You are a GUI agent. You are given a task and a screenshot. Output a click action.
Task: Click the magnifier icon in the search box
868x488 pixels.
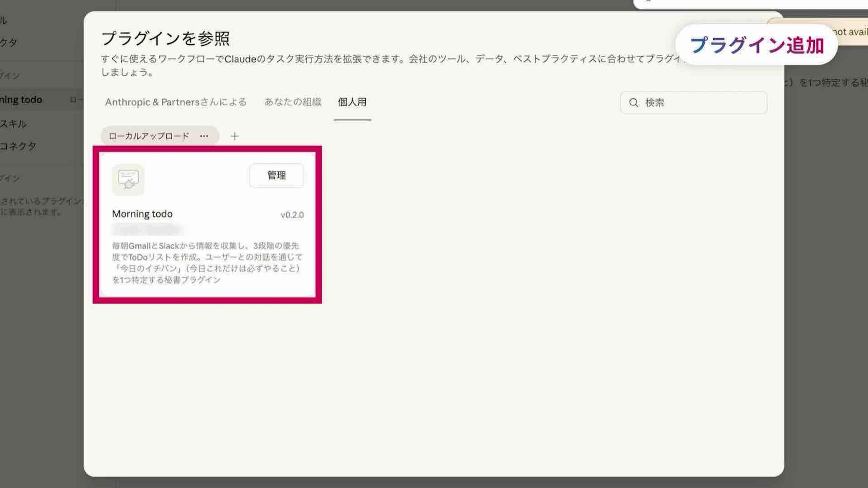pyautogui.click(x=633, y=103)
